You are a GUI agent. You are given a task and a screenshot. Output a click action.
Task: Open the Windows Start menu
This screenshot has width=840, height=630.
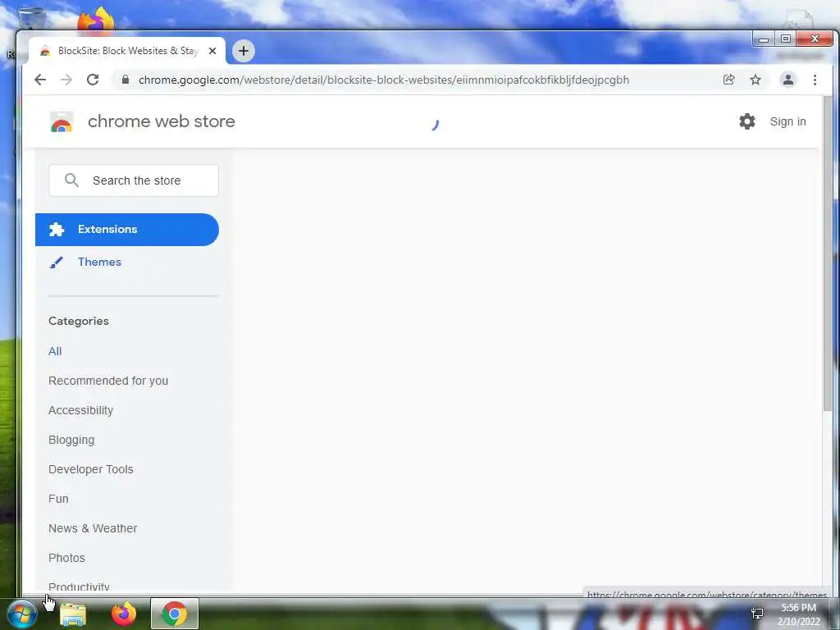click(x=22, y=614)
